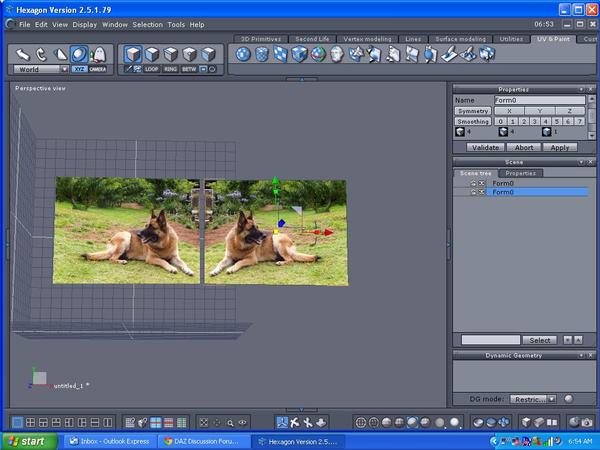Toggle RING selection option
600x450 pixels.
[x=170, y=69]
